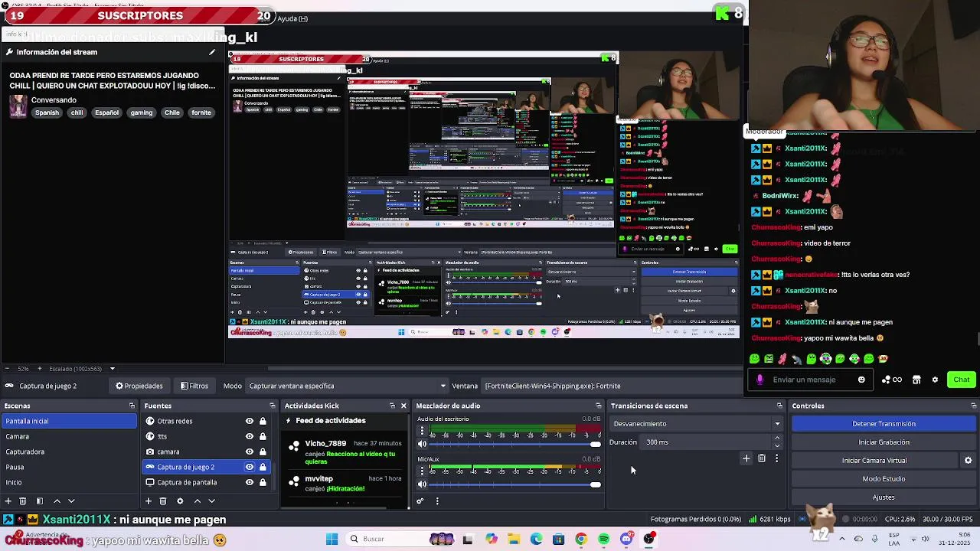The height and width of the screenshot is (551, 980).
Task: Open the Ayuda (H) menu
Action: [292, 18]
